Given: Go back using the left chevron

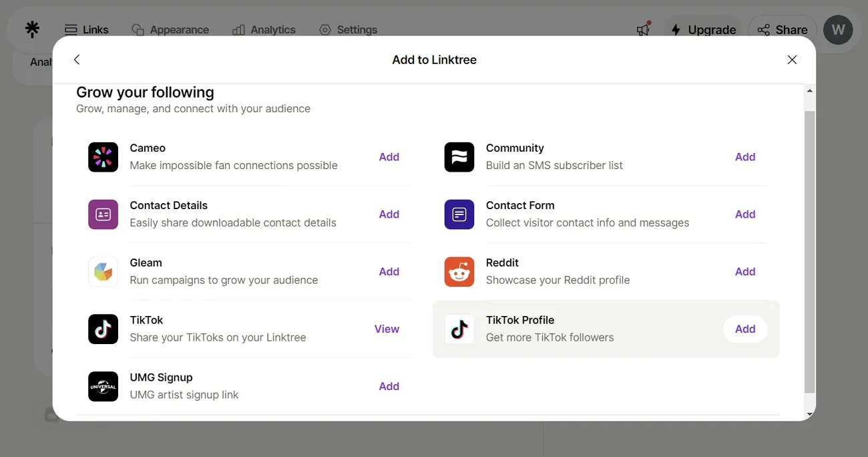Looking at the screenshot, I should [x=77, y=59].
